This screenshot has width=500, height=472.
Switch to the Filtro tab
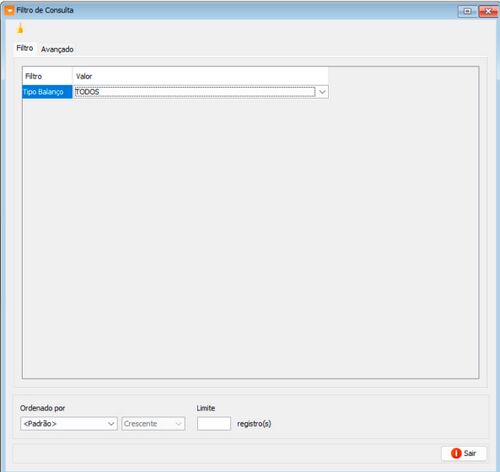(25, 48)
